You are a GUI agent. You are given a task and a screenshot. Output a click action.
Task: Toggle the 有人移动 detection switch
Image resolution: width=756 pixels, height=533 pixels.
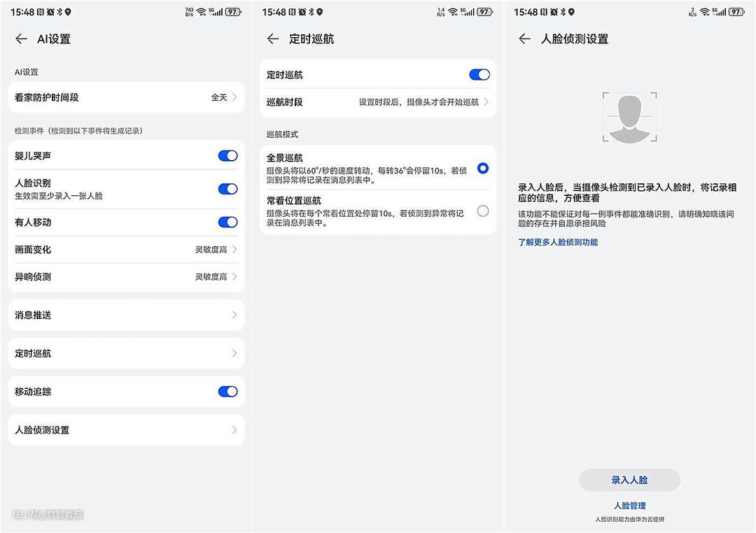pyautogui.click(x=227, y=222)
